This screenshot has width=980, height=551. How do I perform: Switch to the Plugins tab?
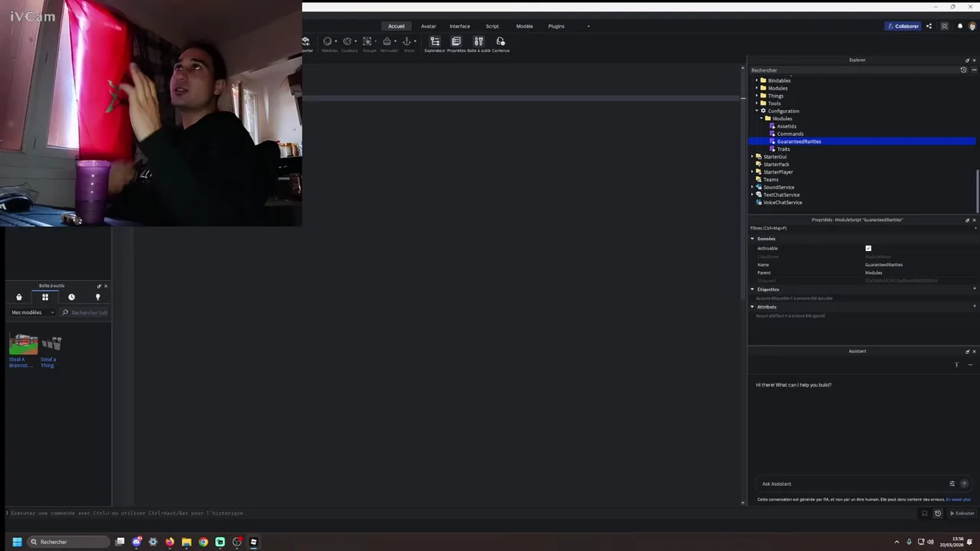tap(557, 26)
